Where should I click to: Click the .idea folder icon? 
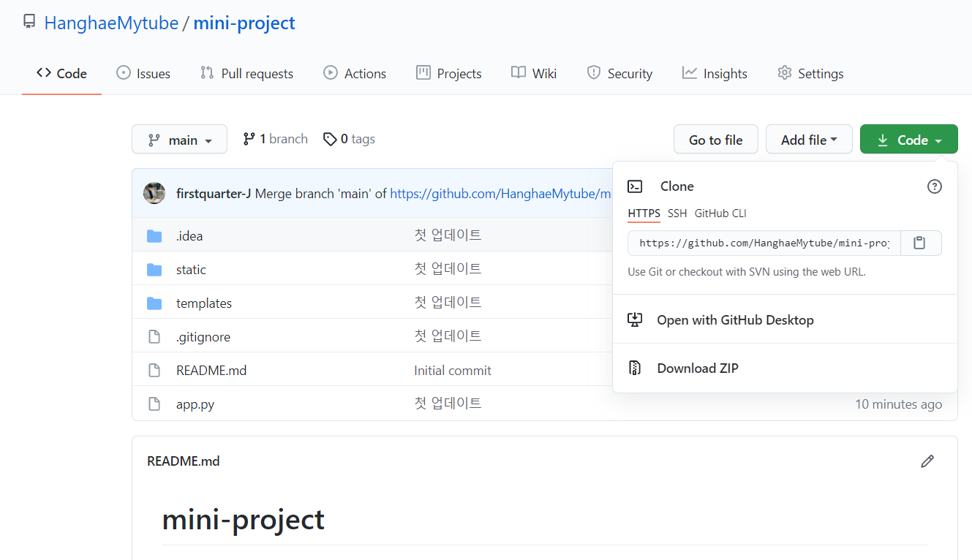(x=154, y=235)
